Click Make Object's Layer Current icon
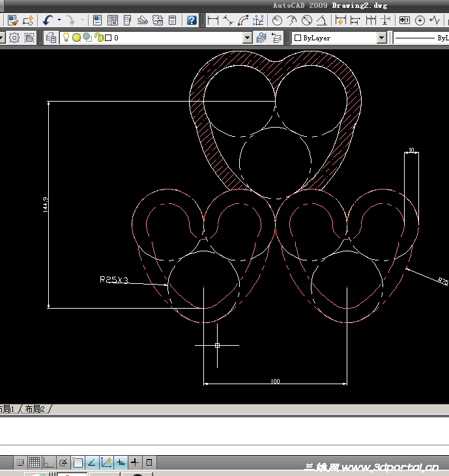The image size is (449, 476). coord(261,38)
